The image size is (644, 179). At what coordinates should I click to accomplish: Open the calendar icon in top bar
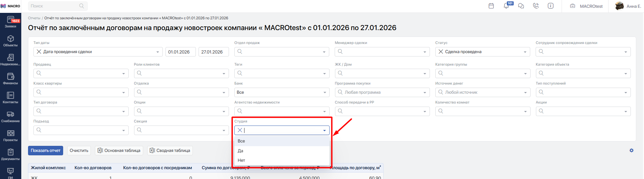(491, 6)
